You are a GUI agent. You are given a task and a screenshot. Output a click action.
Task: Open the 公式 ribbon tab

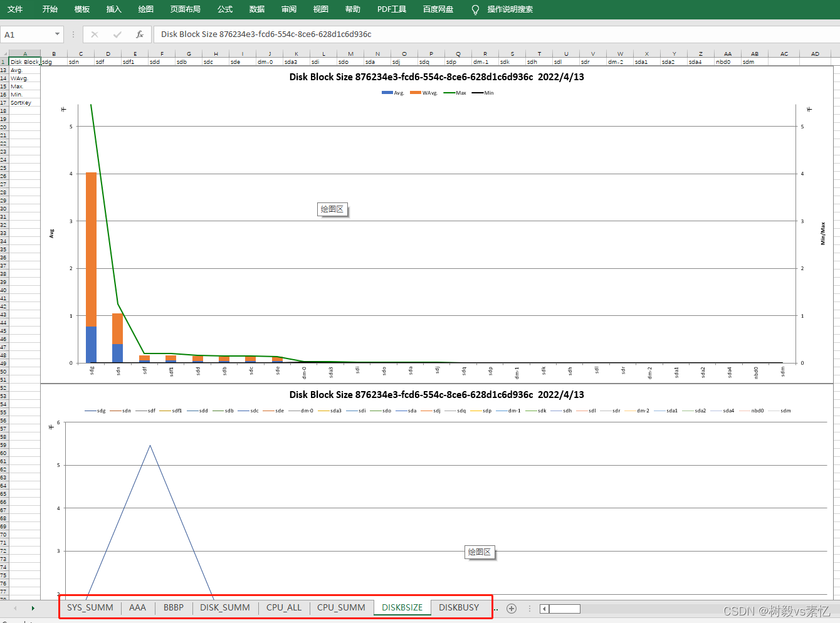(x=225, y=9)
